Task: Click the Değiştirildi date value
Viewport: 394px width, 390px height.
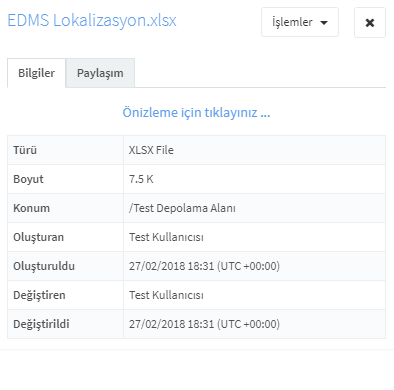Action: click(204, 324)
